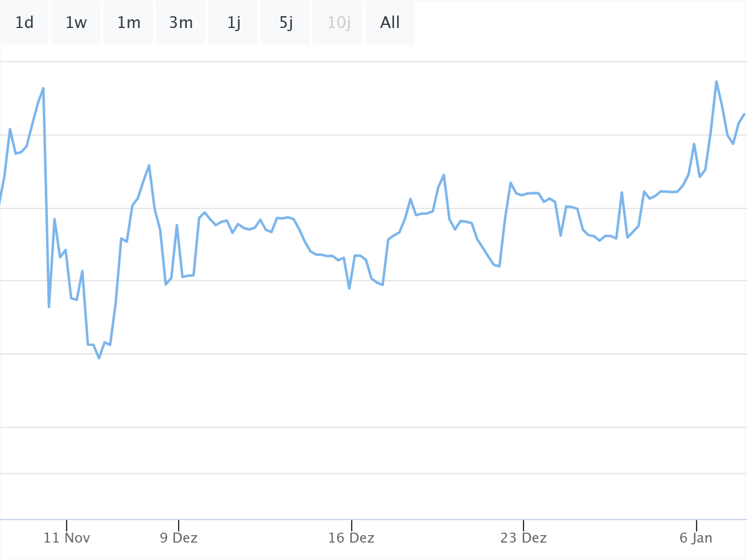Select the 1d time range
Viewport: 747px width, 560px height.
(x=24, y=23)
